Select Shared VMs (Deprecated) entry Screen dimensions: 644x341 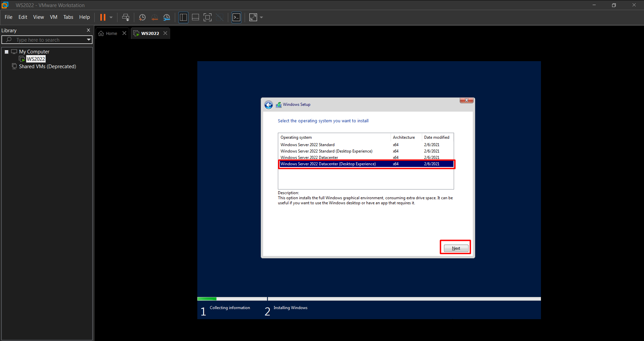tap(47, 67)
